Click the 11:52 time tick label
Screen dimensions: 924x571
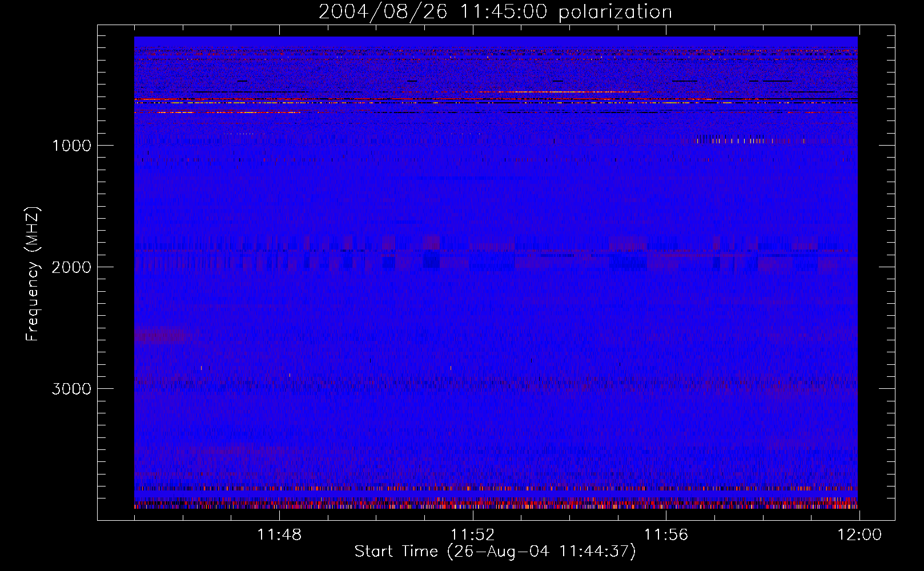pos(472,535)
